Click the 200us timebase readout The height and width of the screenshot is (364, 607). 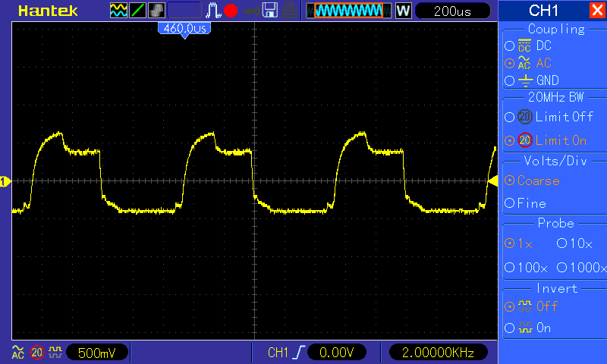[452, 11]
